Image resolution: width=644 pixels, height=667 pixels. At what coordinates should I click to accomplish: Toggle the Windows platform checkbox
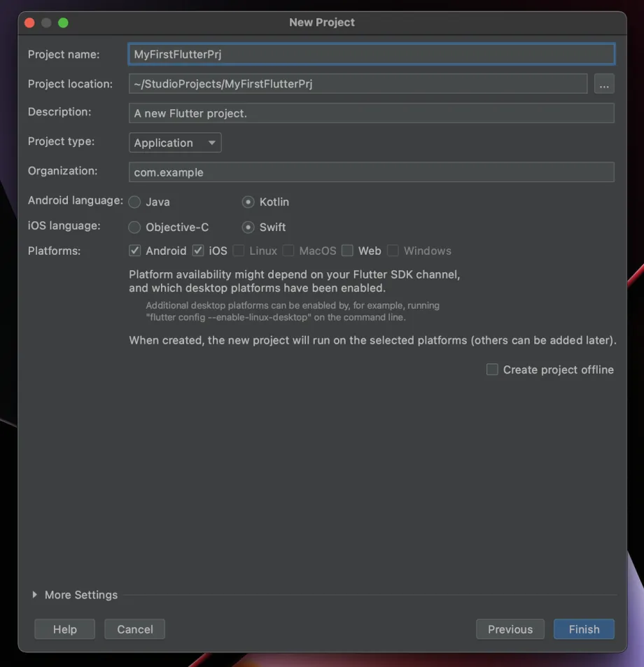(393, 251)
